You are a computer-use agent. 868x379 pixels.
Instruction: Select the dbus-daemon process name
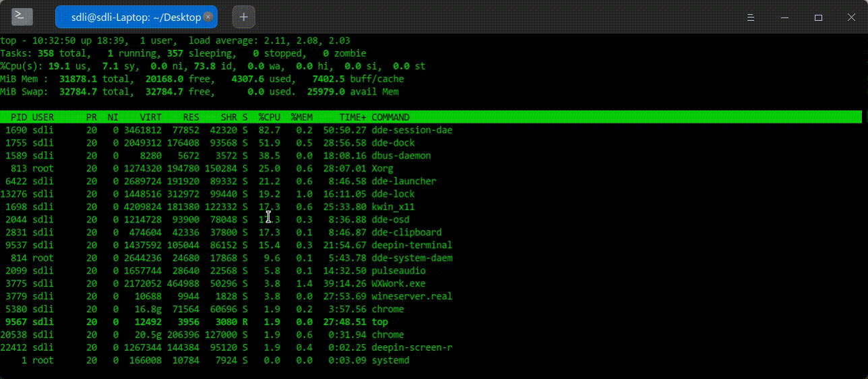click(x=402, y=156)
